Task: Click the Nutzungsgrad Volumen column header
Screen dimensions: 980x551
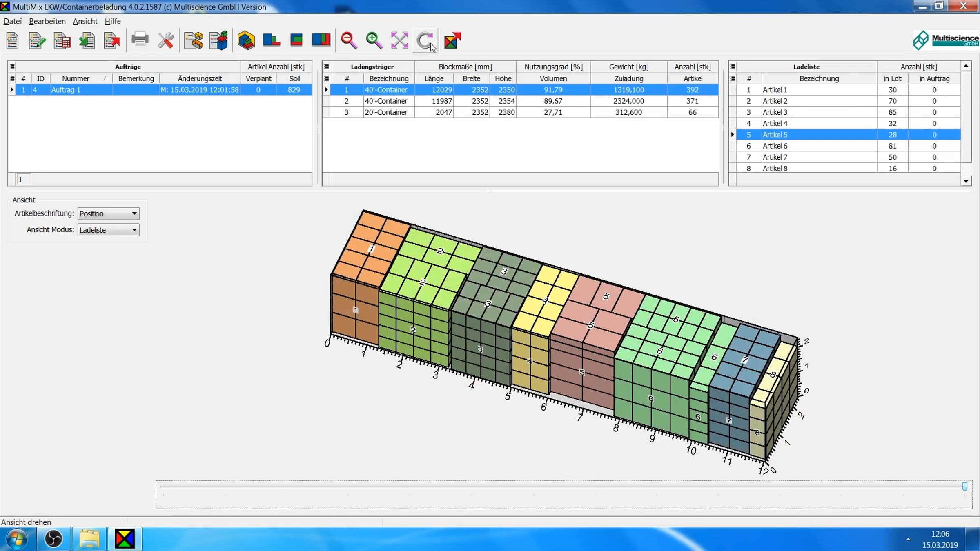Action: click(553, 78)
